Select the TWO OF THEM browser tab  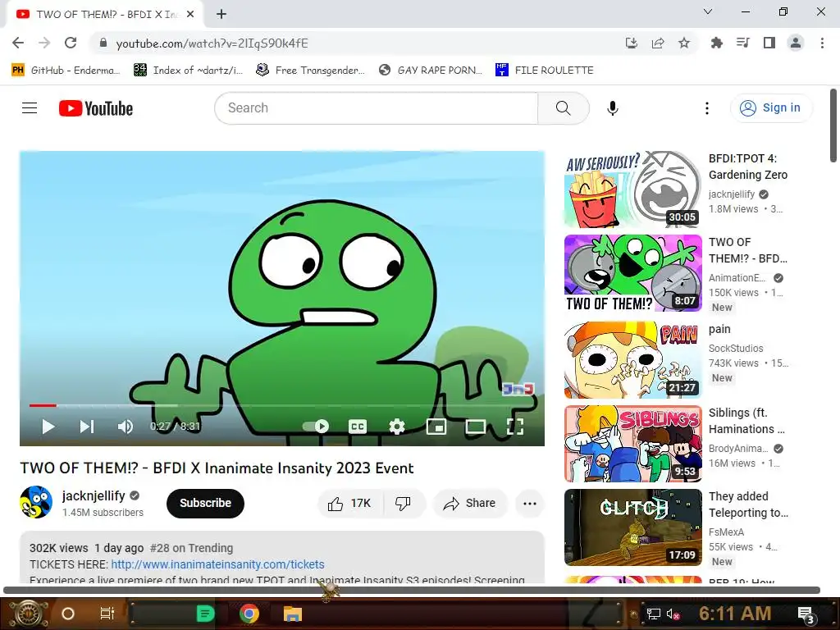point(105,15)
